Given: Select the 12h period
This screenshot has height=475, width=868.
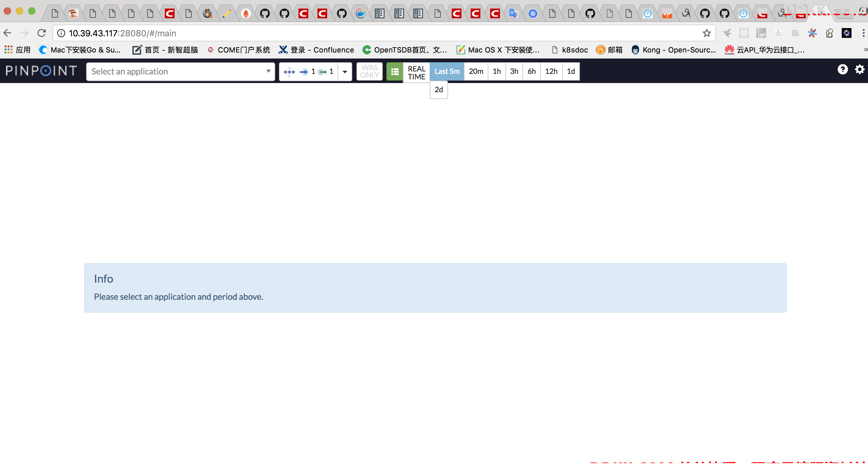Looking at the screenshot, I should point(551,71).
